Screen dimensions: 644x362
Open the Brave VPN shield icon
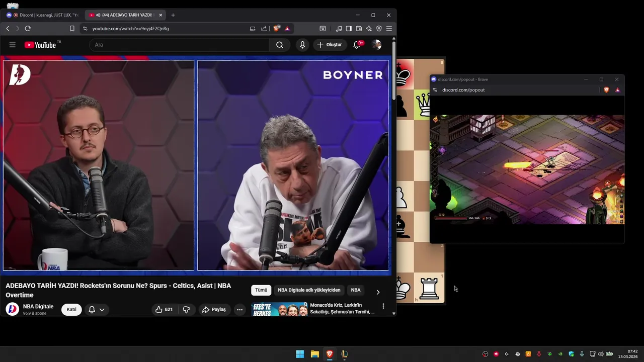(x=379, y=29)
